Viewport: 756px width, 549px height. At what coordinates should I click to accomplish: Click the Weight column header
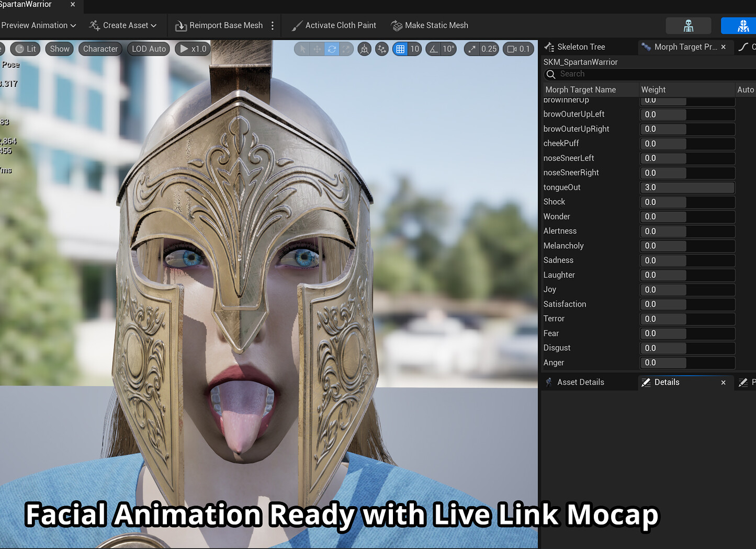click(x=653, y=90)
